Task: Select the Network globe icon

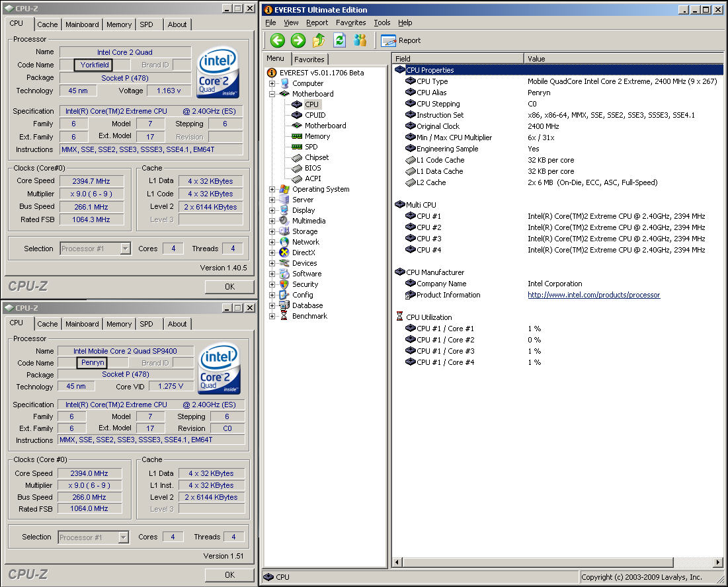Action: (x=284, y=242)
